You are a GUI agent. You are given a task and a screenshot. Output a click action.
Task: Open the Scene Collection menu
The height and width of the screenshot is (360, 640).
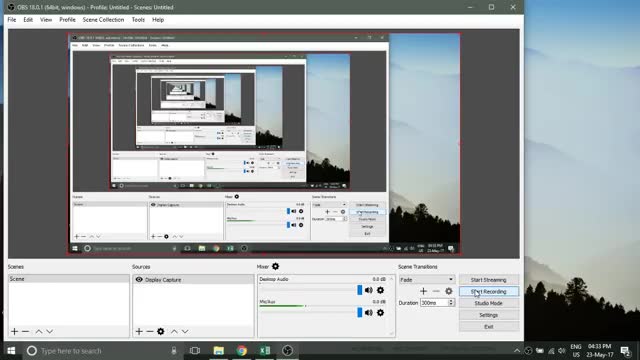(x=103, y=20)
